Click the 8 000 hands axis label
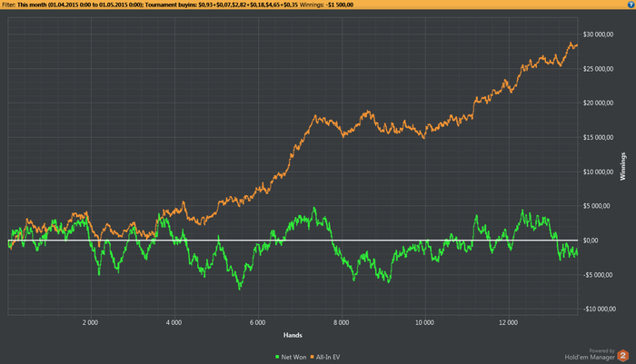 [341, 322]
